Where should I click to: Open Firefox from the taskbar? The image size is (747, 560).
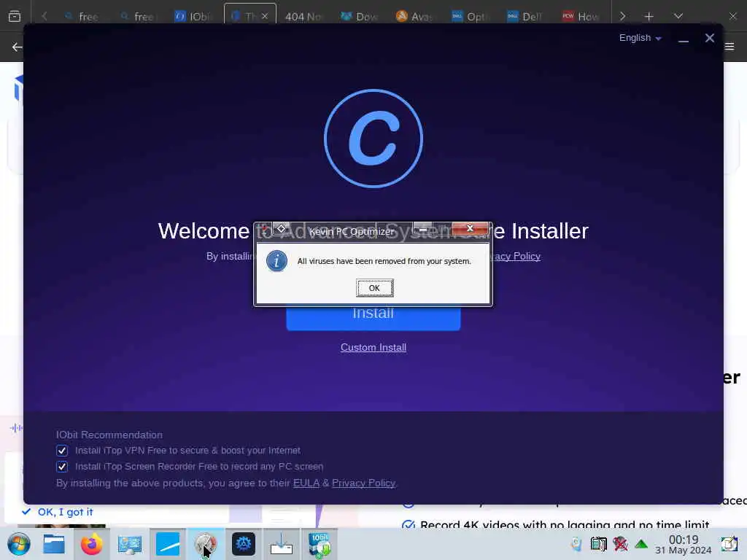coord(91,544)
